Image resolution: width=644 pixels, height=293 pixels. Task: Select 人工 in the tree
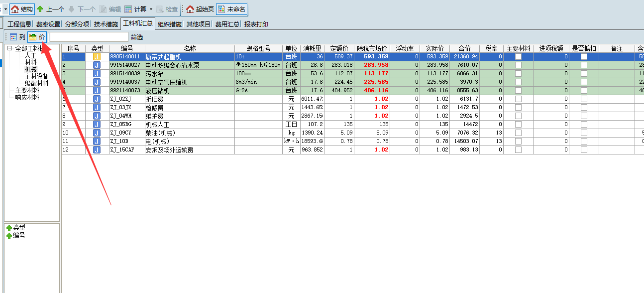[x=30, y=55]
